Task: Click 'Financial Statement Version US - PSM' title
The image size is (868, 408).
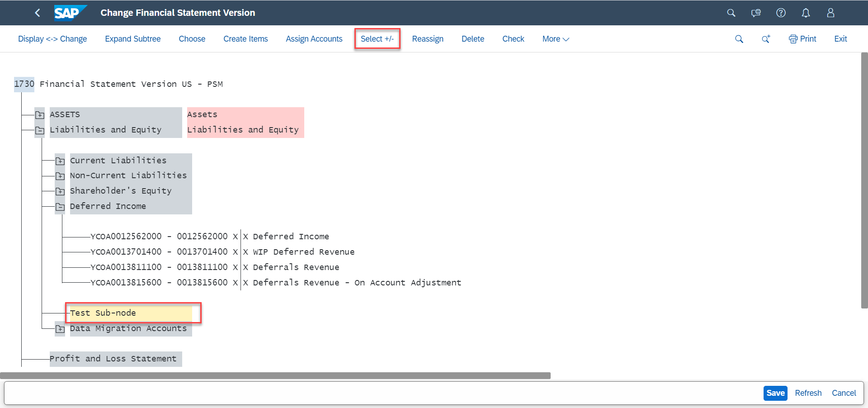Action: click(131, 84)
